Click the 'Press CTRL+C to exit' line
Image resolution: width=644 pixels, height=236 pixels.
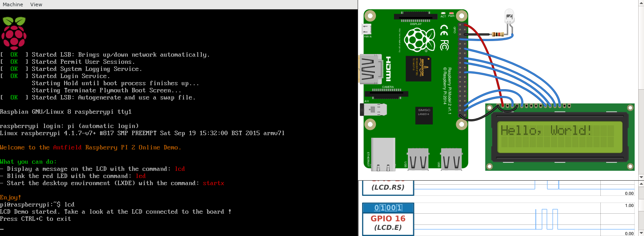pyautogui.click(x=36, y=219)
